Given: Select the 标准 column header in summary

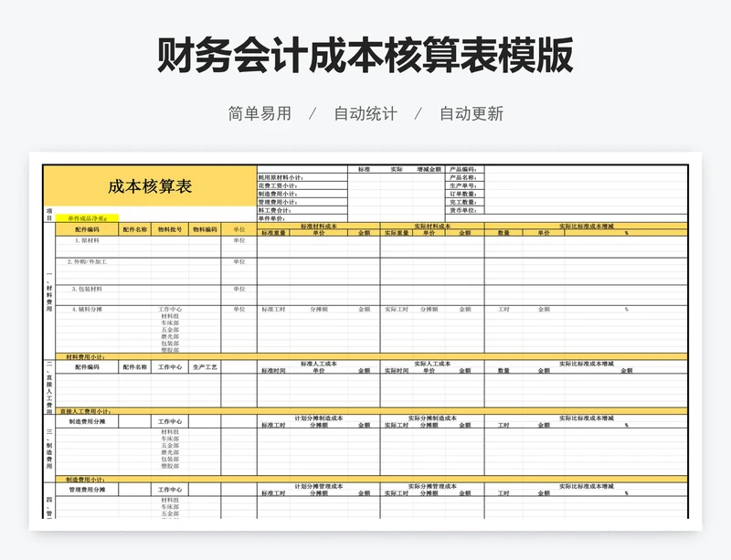Looking at the screenshot, I should pos(364,169).
